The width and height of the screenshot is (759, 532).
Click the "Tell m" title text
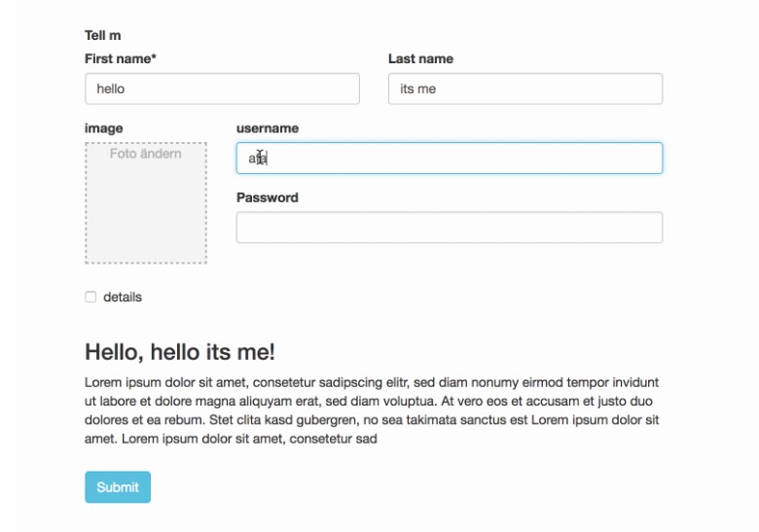pos(103,36)
